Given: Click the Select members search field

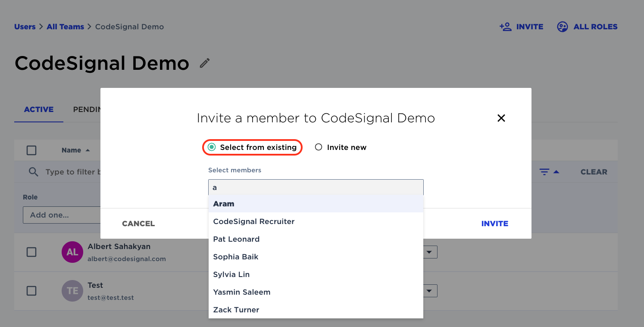Looking at the screenshot, I should 316,187.
